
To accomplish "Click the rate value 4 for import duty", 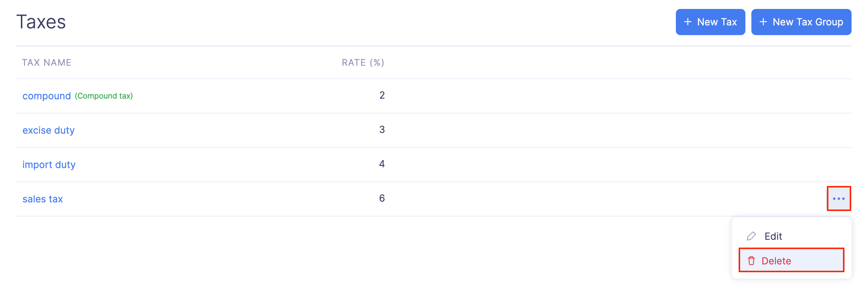I will coord(382,164).
